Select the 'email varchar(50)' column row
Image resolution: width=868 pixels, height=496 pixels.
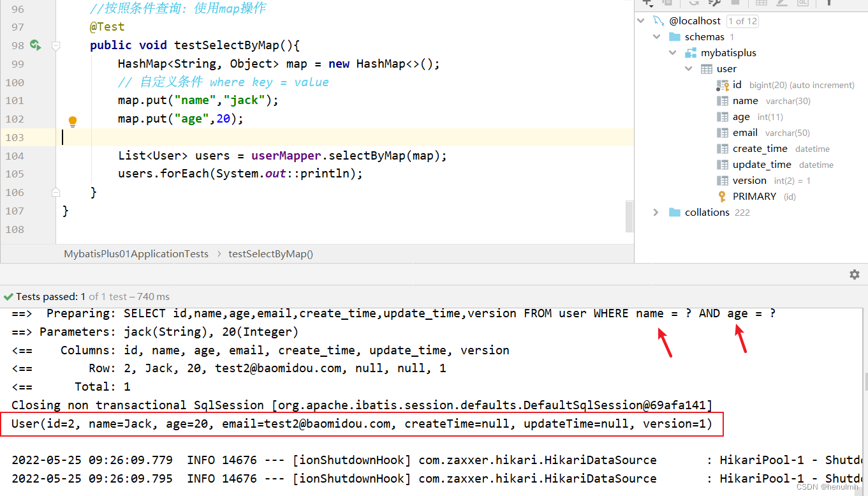pos(751,133)
